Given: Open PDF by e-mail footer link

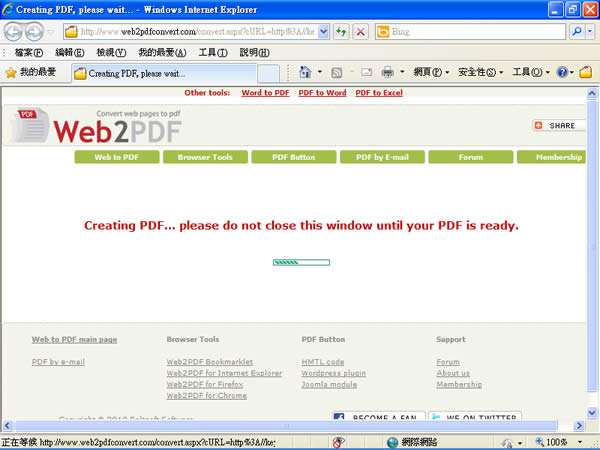Looking at the screenshot, I should 58,362.
